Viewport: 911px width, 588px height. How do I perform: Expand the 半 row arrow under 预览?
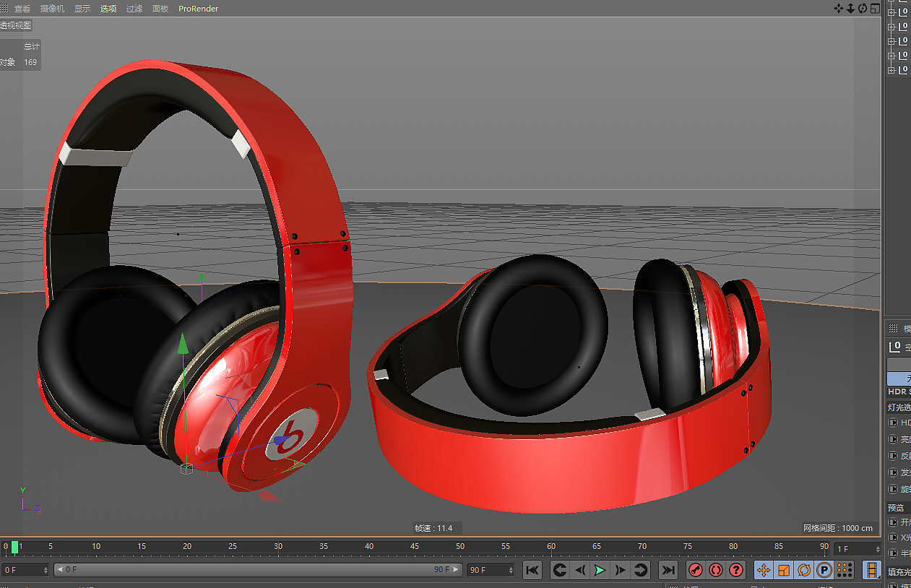click(x=893, y=553)
